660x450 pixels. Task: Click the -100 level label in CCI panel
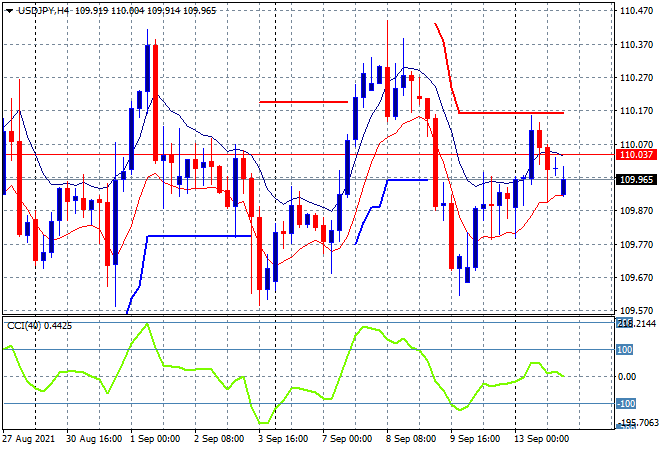pyautogui.click(x=626, y=404)
